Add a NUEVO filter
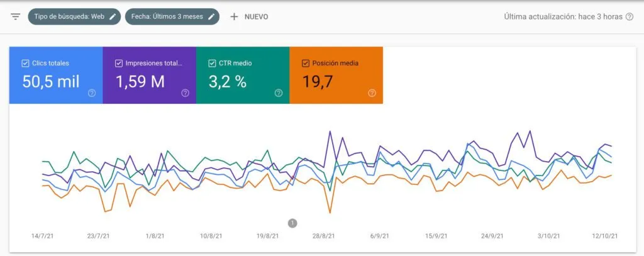Screen dimensions: 644x256 tap(249, 17)
